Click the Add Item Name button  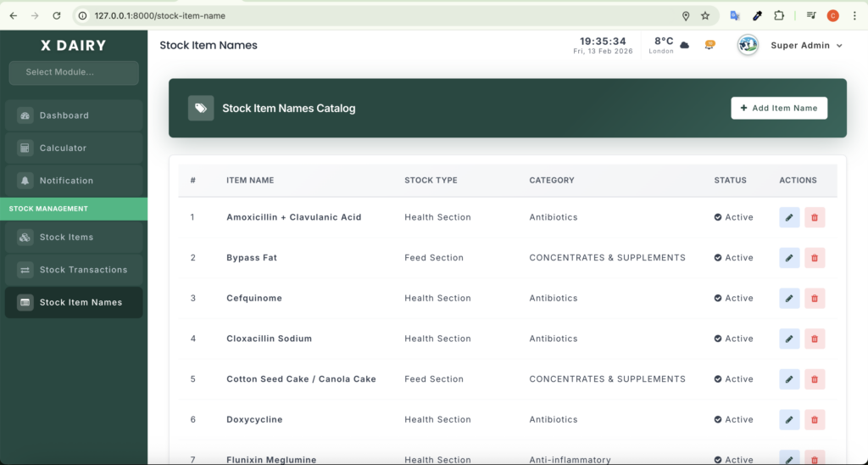pyautogui.click(x=779, y=109)
